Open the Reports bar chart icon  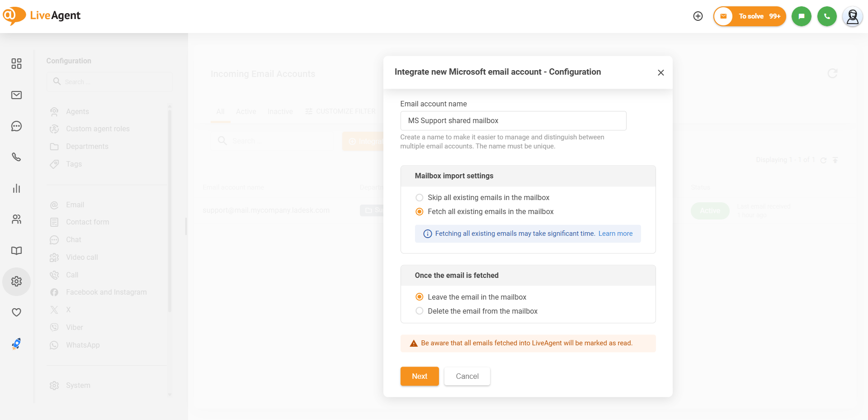click(x=17, y=188)
